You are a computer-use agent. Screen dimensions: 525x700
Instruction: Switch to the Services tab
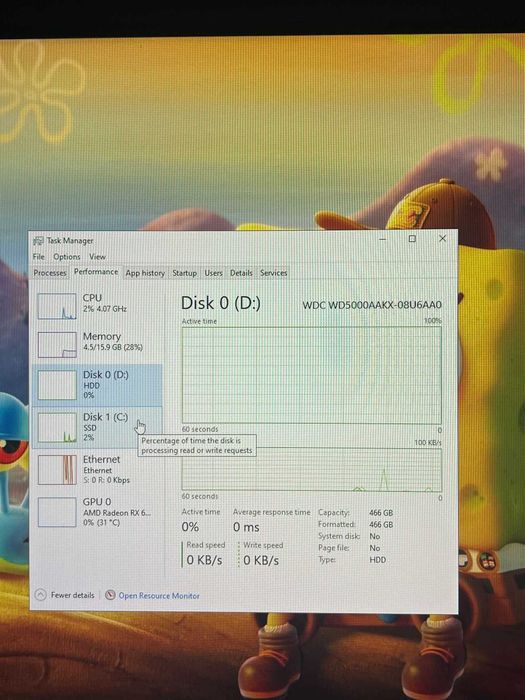tap(274, 273)
